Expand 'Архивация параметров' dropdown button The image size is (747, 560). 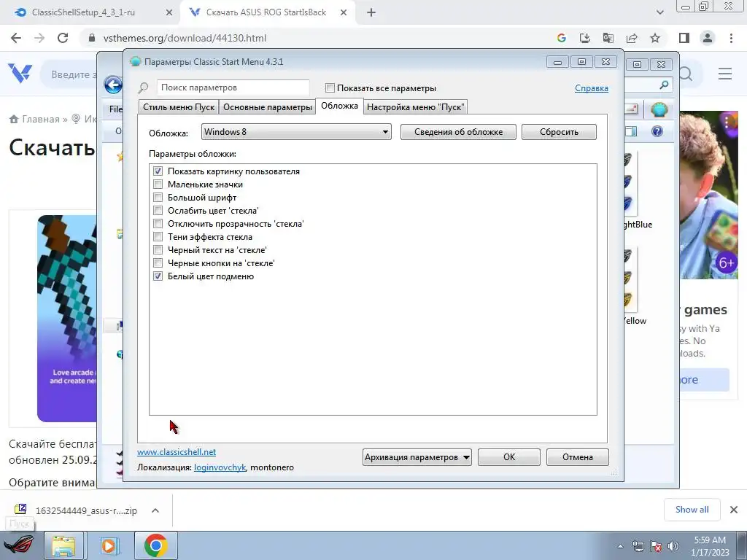417,457
